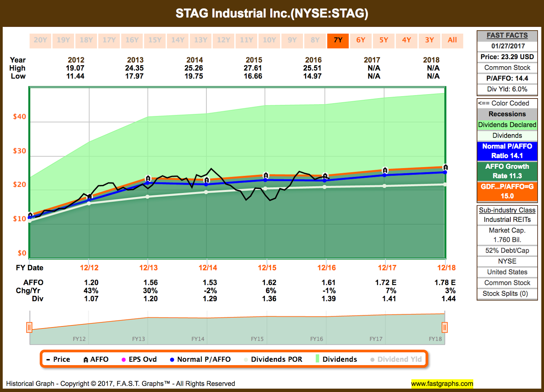Image resolution: width=544 pixels, height=392 pixels.
Task: Click the left range slider handle
Action: (x=29, y=327)
